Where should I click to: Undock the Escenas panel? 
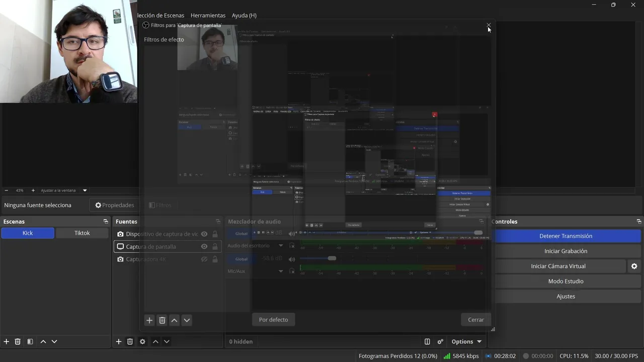click(x=106, y=221)
